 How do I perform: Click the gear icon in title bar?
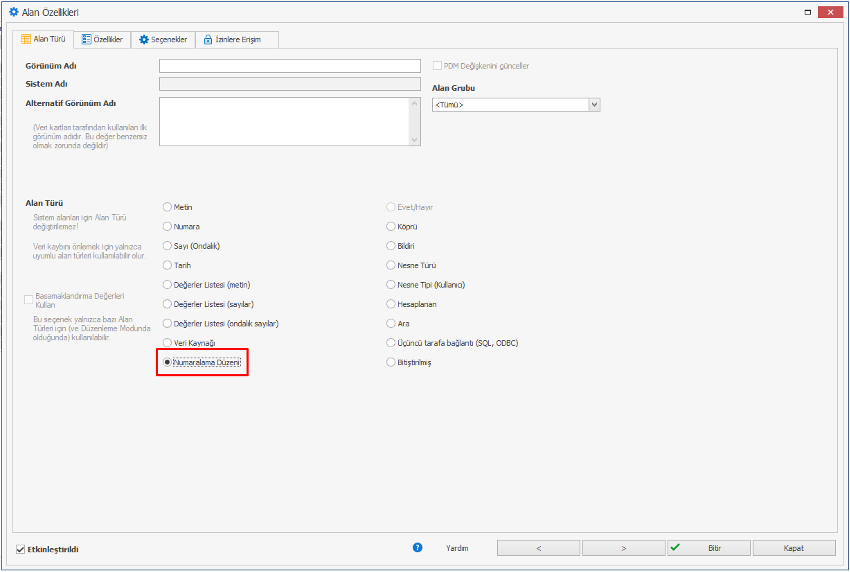tap(14, 12)
